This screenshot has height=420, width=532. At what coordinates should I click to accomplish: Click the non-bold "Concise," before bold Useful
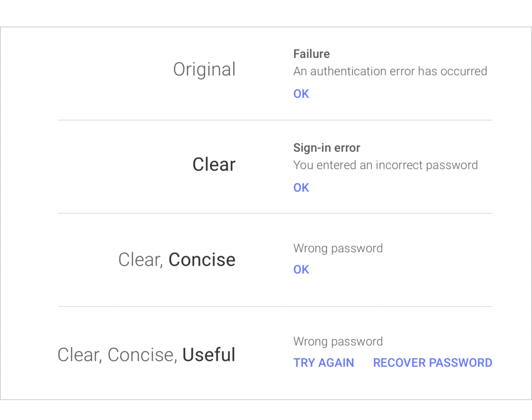pos(142,355)
